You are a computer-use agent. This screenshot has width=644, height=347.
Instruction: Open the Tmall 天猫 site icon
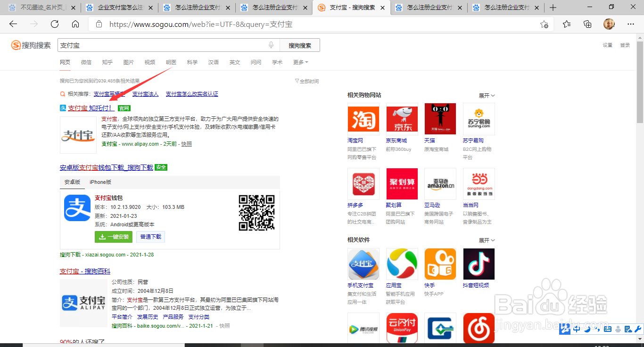pyautogui.click(x=440, y=119)
